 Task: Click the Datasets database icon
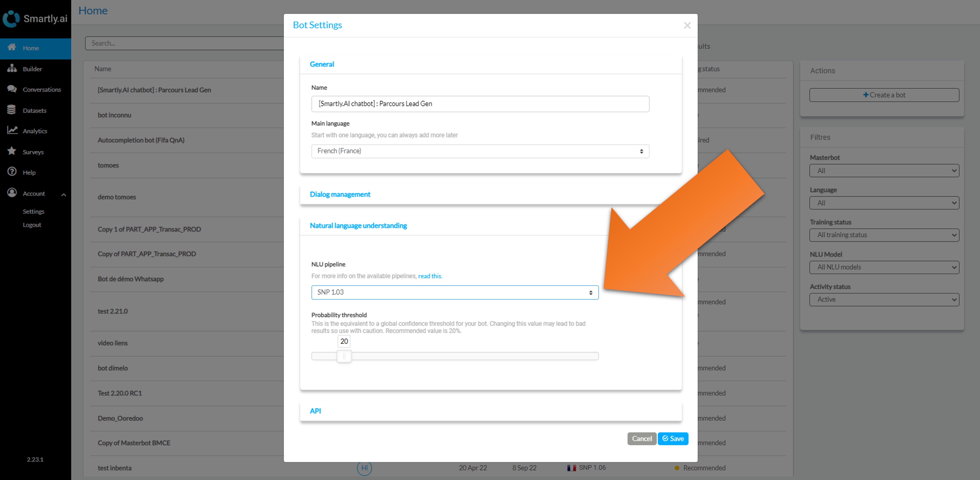click(x=12, y=110)
